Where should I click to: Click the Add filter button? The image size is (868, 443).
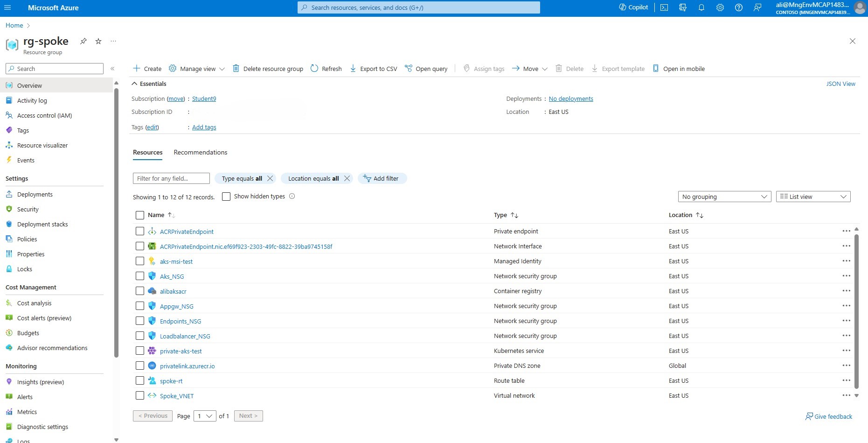(382, 178)
